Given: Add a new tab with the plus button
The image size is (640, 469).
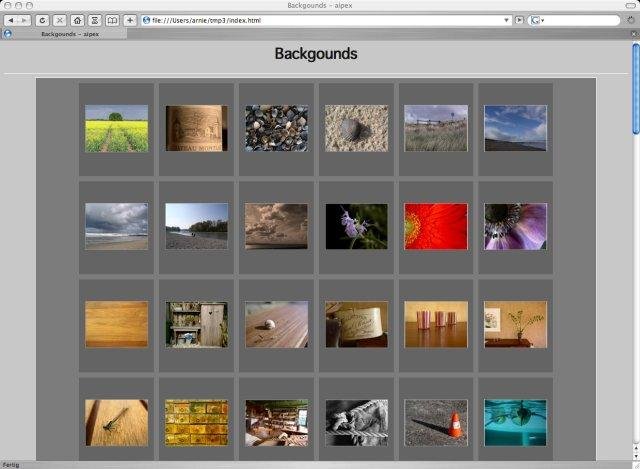Looking at the screenshot, I should point(130,20).
